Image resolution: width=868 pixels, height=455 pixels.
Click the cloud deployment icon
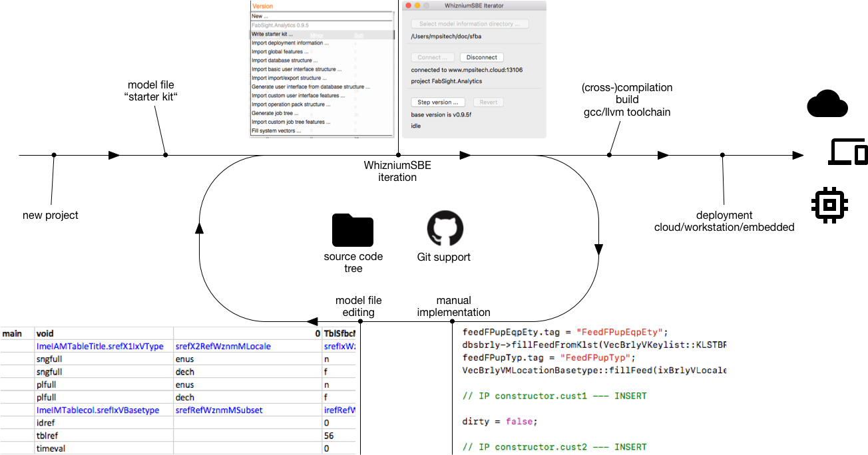pos(827,104)
